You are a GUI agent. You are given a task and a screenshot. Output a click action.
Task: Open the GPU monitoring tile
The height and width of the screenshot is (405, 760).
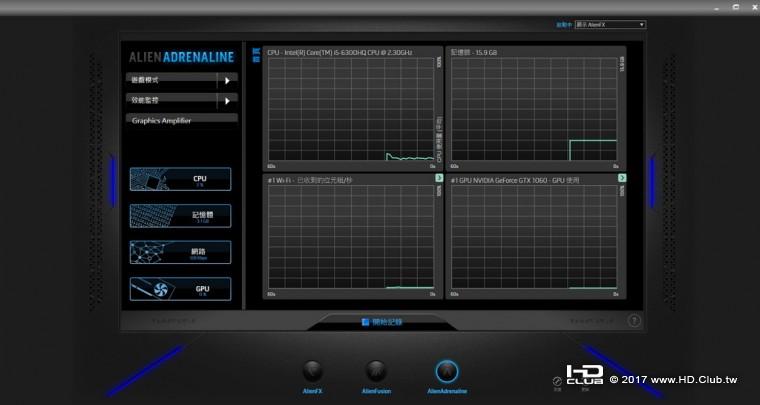[180, 289]
